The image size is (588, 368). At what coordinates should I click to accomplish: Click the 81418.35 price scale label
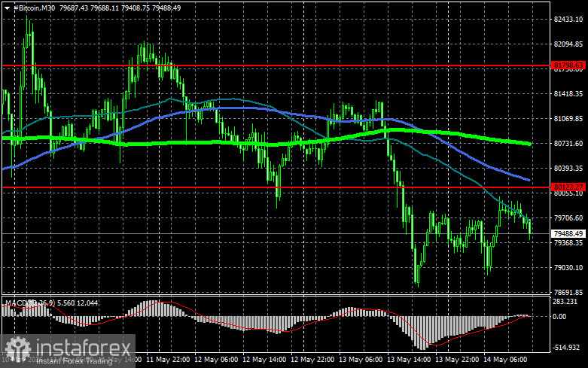tap(568, 93)
